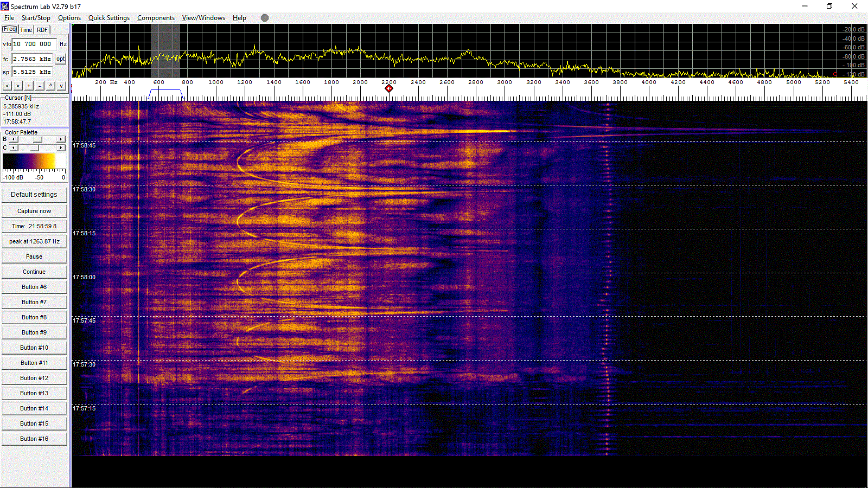868x488 pixels.
Task: Click the gray status indicator in menu bar
Action: (265, 18)
